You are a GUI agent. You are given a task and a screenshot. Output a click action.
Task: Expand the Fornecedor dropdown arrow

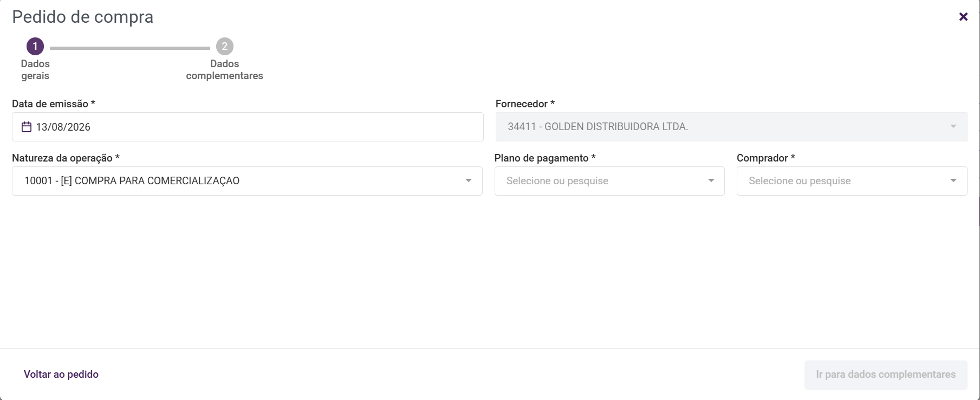pos(953,126)
